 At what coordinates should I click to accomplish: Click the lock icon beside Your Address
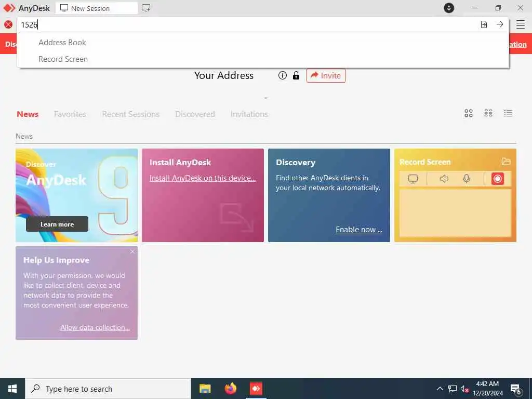(x=296, y=75)
